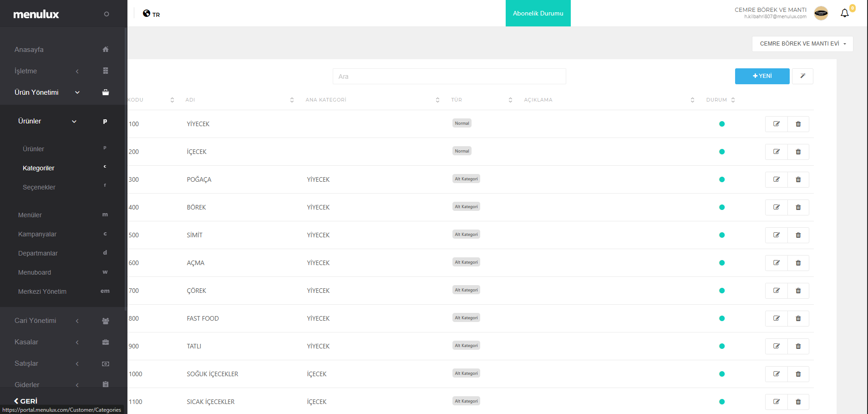Screen dimensions: 868x414
Task: Edit the İÇECEK category
Action: coord(777,152)
